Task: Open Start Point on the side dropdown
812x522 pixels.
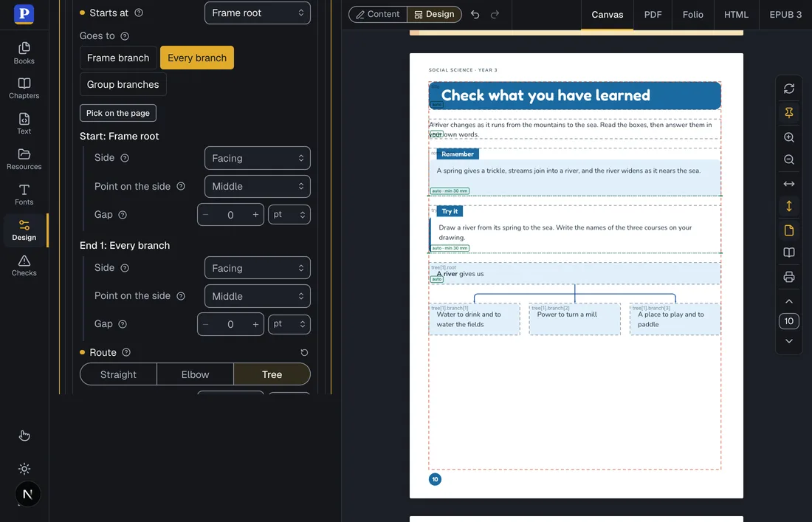Action: click(x=258, y=186)
